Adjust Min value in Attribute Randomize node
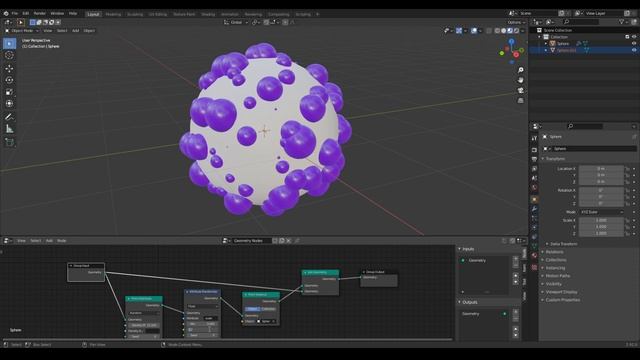This screenshot has width=640, height=360. coord(202,324)
